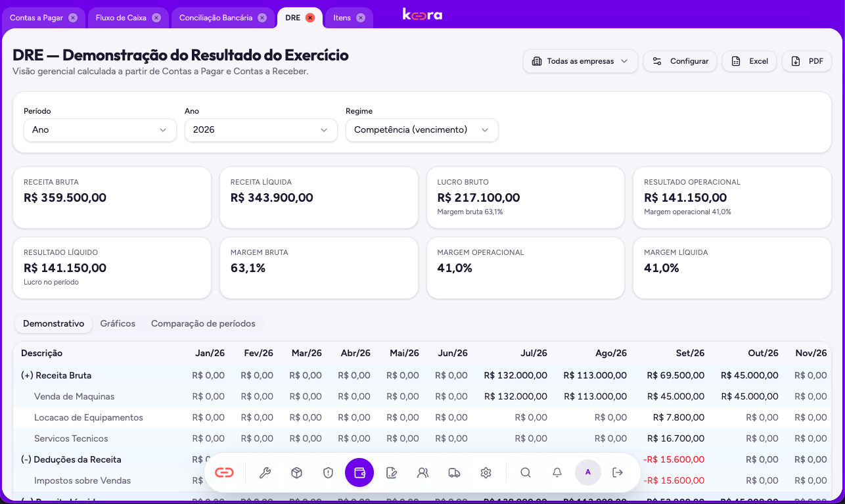
Task: Close the Itens tab
Action: click(361, 18)
